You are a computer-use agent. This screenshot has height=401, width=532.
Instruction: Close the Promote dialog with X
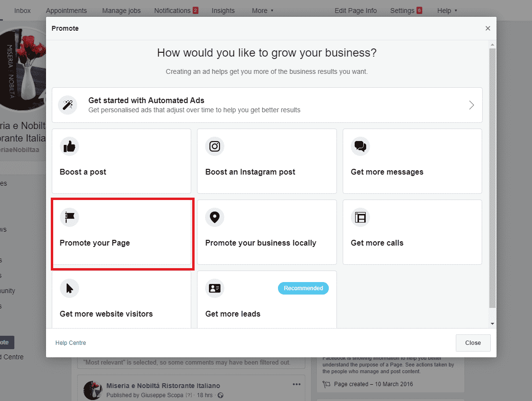tap(488, 28)
